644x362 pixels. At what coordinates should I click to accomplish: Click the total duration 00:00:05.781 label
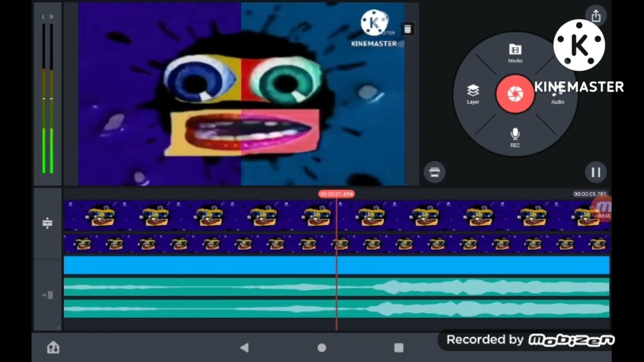(x=590, y=194)
